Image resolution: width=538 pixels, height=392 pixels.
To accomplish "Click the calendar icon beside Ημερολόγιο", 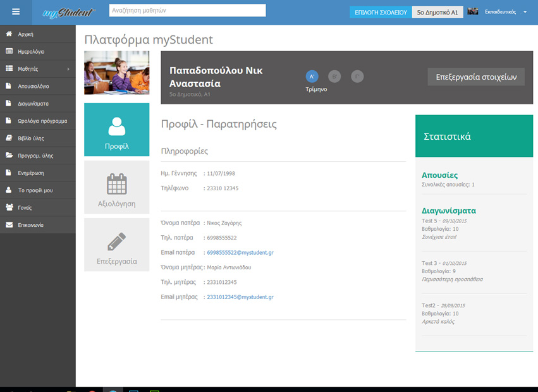I will click(x=9, y=51).
